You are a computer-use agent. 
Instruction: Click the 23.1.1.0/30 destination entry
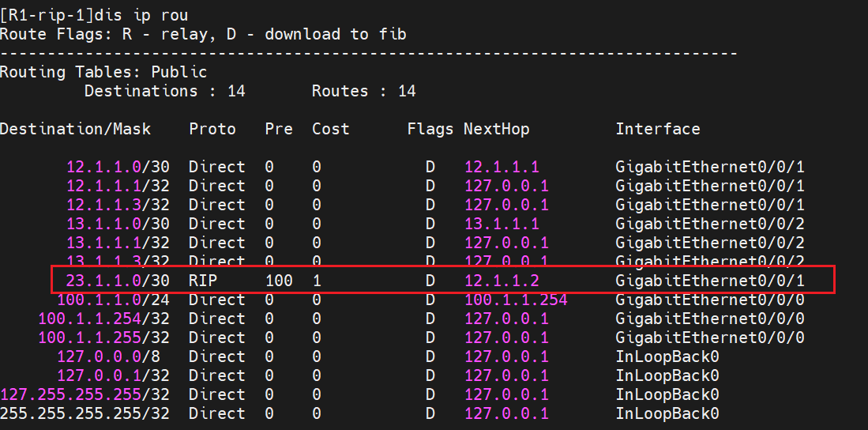(x=117, y=281)
